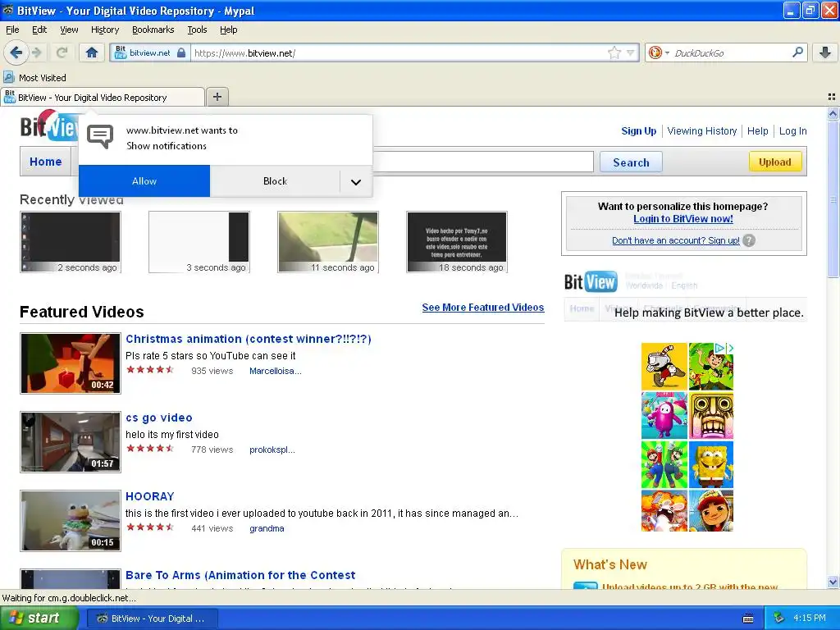The width and height of the screenshot is (840, 630).
Task: Select the BitView browser tab
Action: click(103, 97)
